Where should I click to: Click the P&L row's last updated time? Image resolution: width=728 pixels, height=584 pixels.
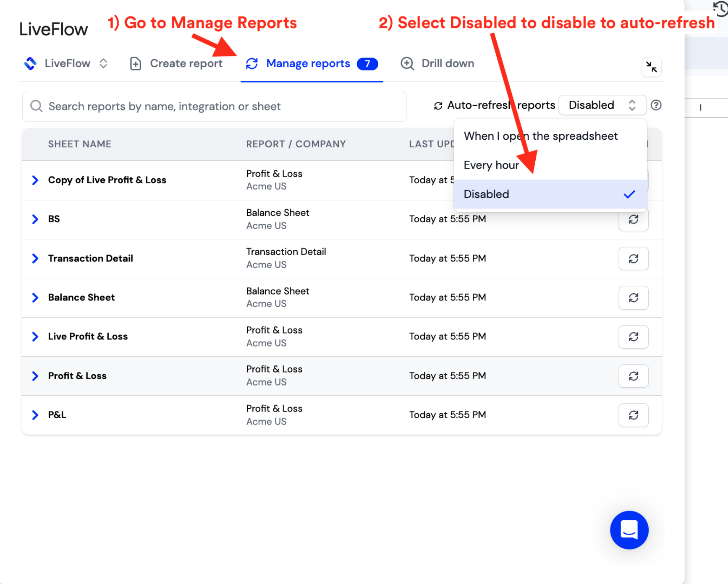pos(448,415)
